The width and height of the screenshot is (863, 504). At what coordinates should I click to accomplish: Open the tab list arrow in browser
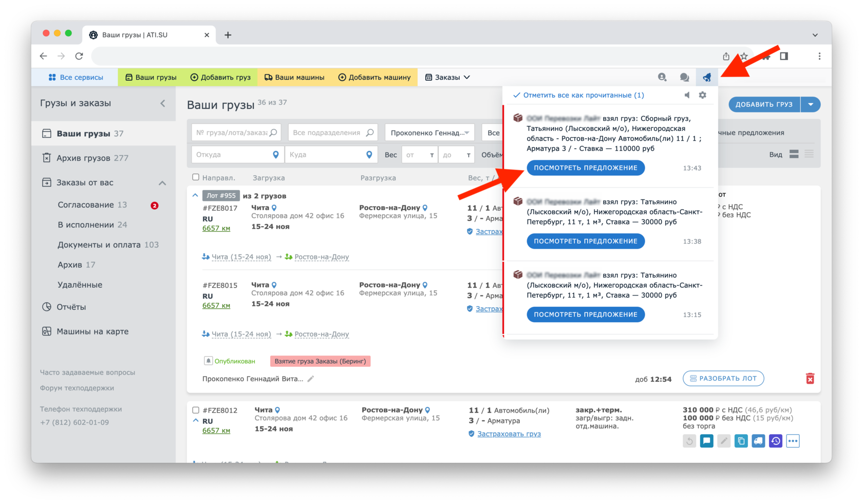pyautogui.click(x=815, y=35)
